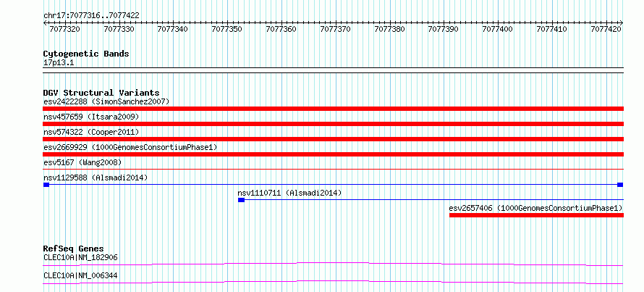Click ruler position 7077400
The height and width of the screenshot is (292, 644).
(x=498, y=29)
